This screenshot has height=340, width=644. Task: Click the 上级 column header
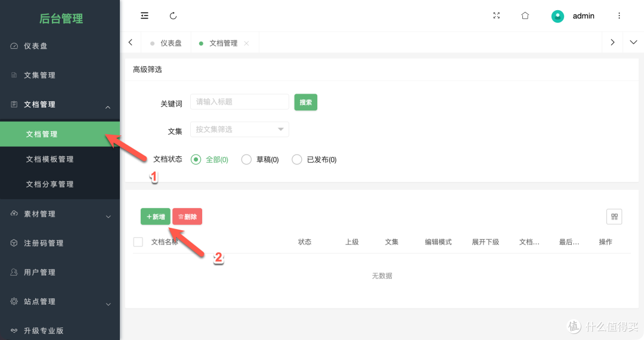tap(352, 242)
